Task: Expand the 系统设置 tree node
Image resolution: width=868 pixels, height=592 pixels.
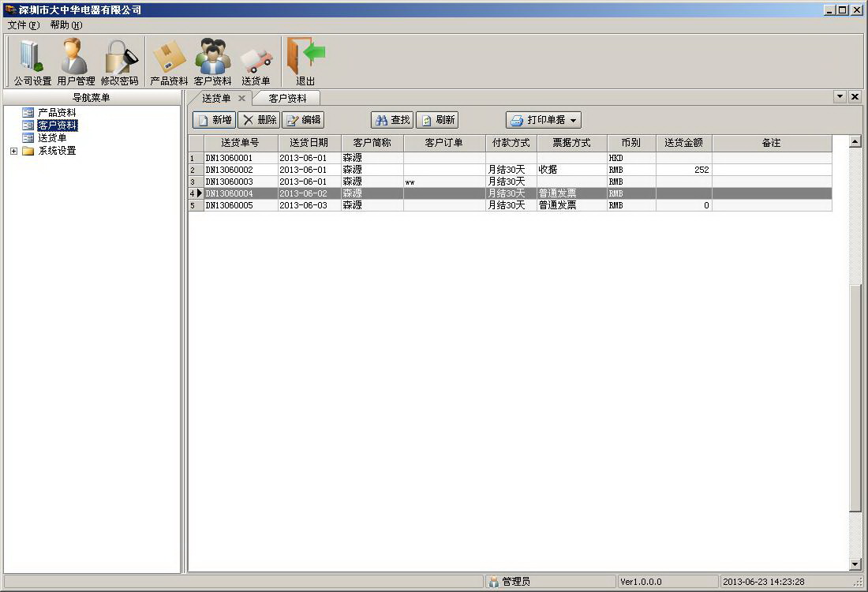Action: point(14,151)
